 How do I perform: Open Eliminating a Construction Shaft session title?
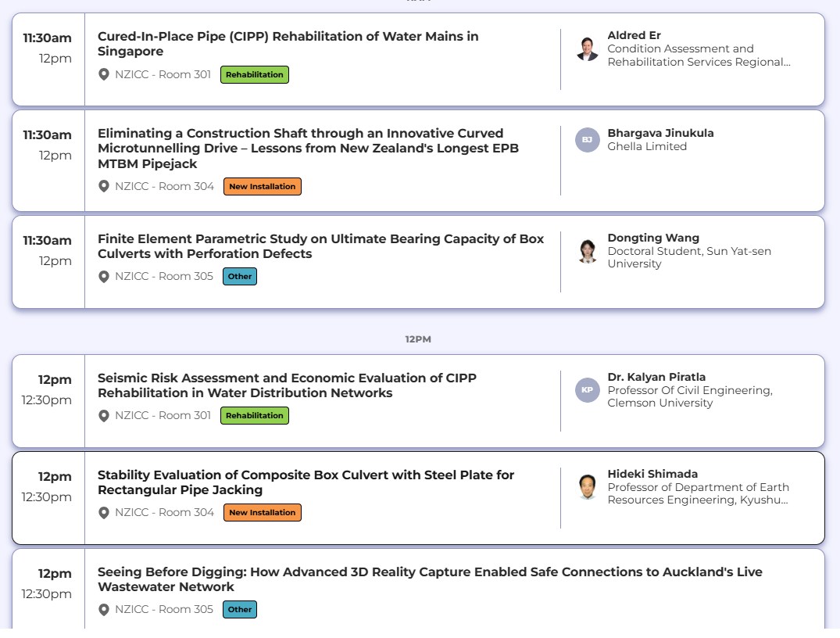(x=308, y=149)
